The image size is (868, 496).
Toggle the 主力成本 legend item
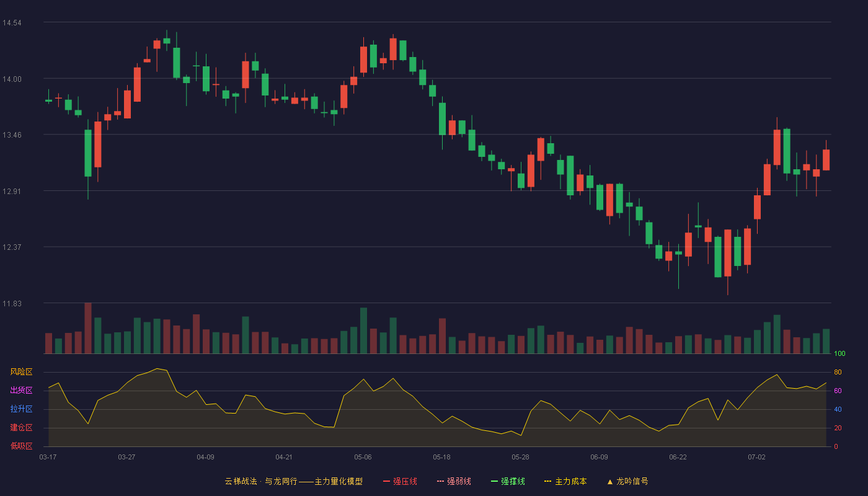565,481
